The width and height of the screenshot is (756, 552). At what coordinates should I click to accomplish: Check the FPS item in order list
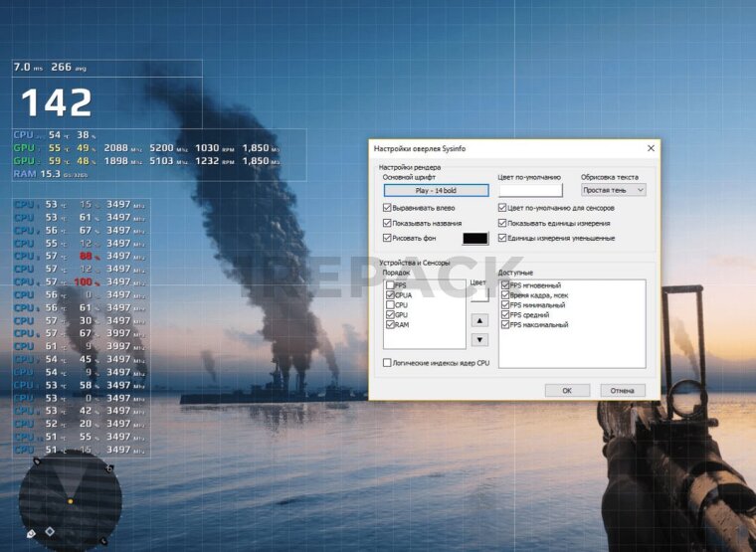(x=391, y=285)
